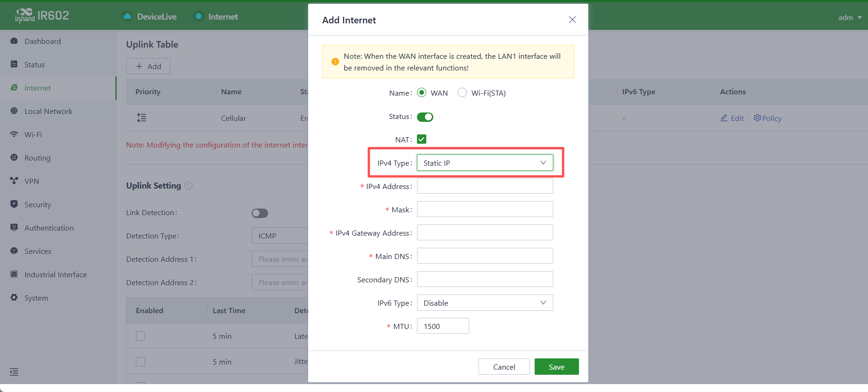Open Wi-Fi via its sidebar icon
This screenshot has width=868, height=392.
[x=14, y=134]
